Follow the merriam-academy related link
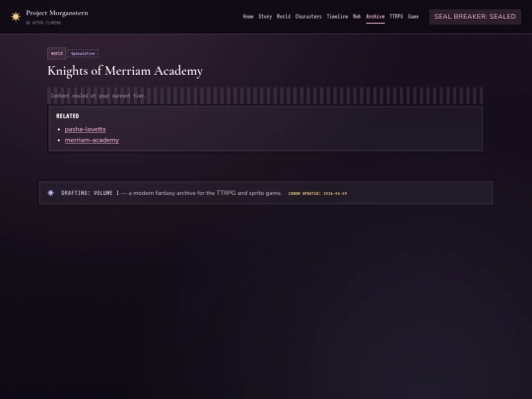 point(92,140)
